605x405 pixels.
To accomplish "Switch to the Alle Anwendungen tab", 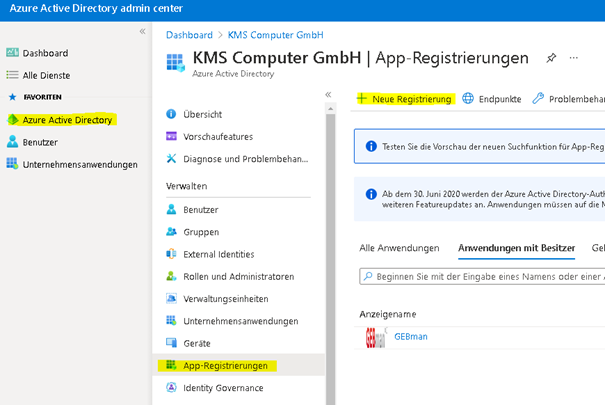I will point(399,248).
